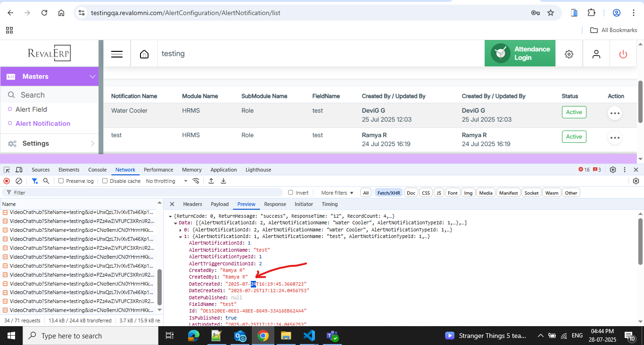Open the settings gear in app header

tap(569, 54)
